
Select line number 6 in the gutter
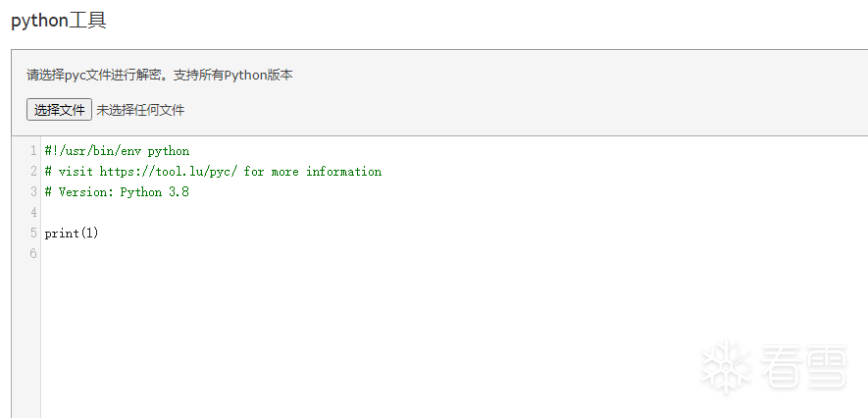[33, 254]
